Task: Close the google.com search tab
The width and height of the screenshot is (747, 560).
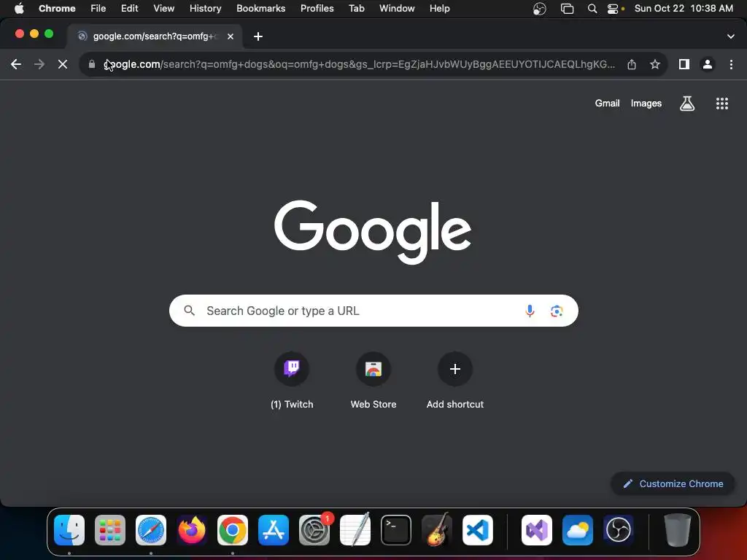Action: pos(230,36)
